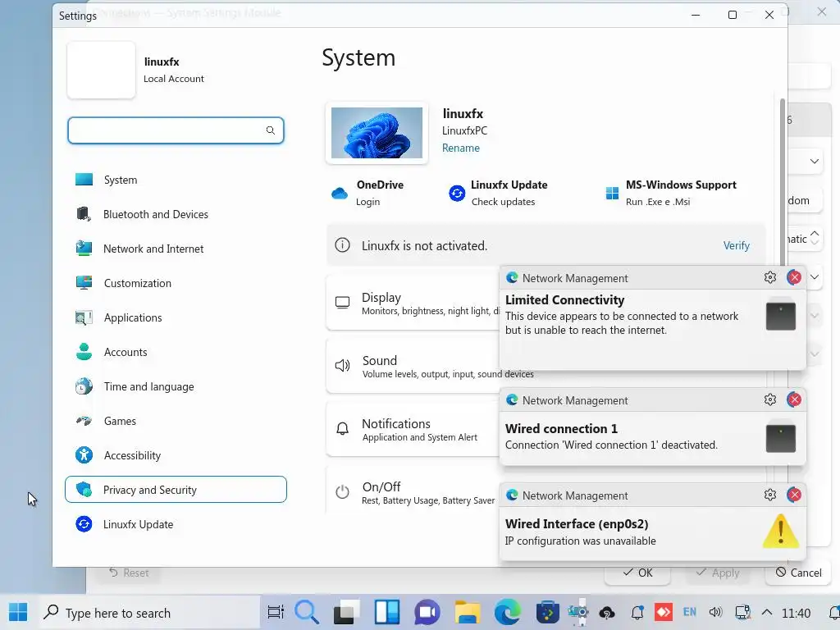The height and width of the screenshot is (630, 840).
Task: Click OK in the background dialog
Action: (x=637, y=573)
